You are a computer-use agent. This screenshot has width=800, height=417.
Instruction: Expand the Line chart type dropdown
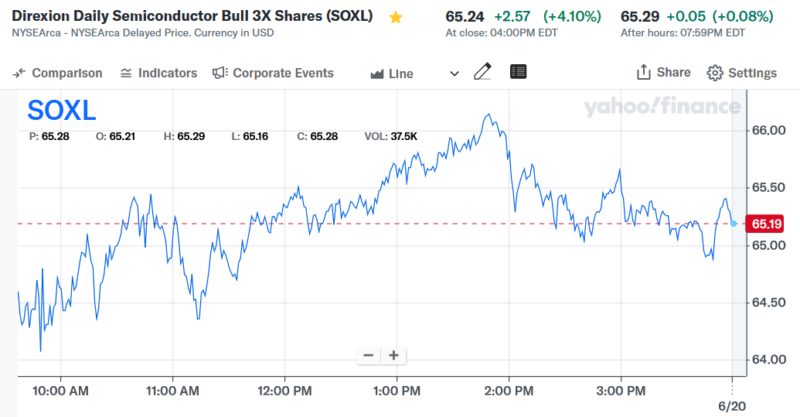pyautogui.click(x=391, y=73)
